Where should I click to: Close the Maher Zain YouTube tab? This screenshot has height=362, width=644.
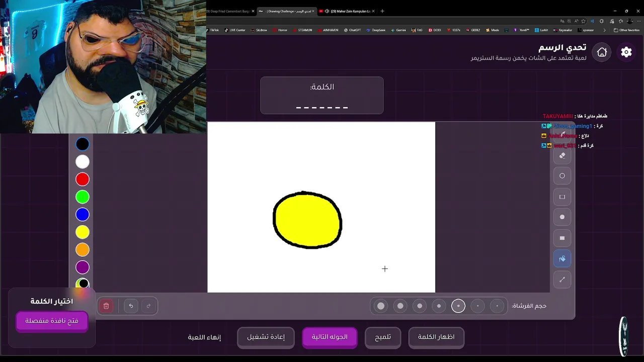(373, 11)
